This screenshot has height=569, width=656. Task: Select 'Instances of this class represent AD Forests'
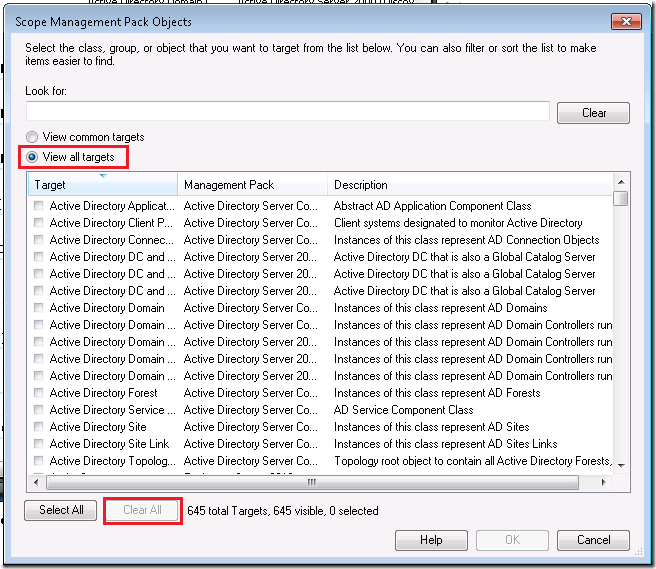pos(437,393)
